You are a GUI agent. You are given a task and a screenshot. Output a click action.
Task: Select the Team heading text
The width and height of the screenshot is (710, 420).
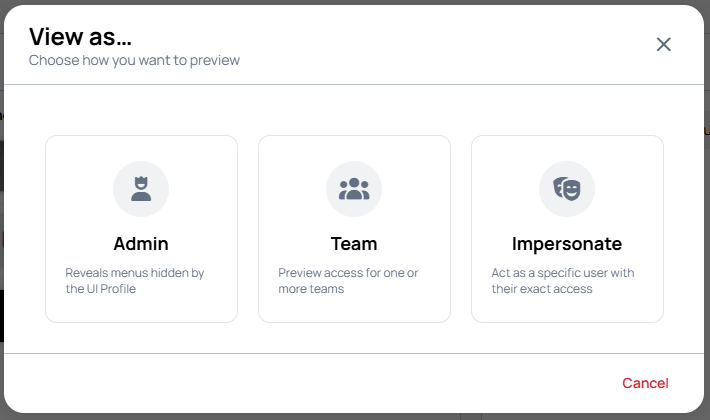point(354,244)
